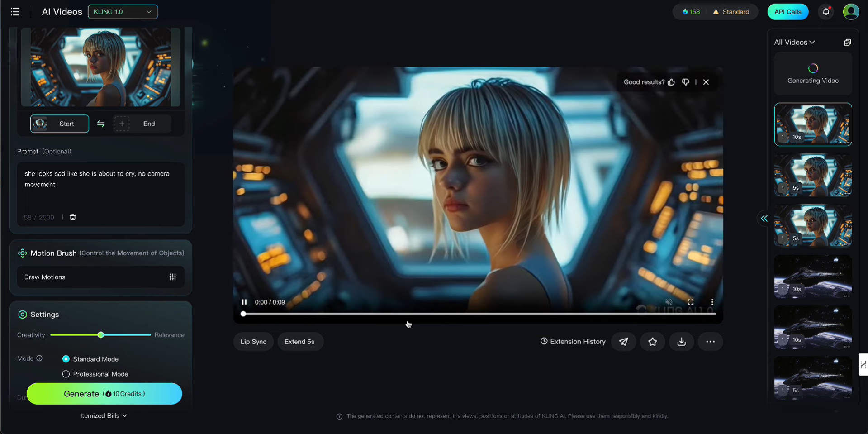
Task: Give a thumbs up to the result
Action: pyautogui.click(x=671, y=82)
